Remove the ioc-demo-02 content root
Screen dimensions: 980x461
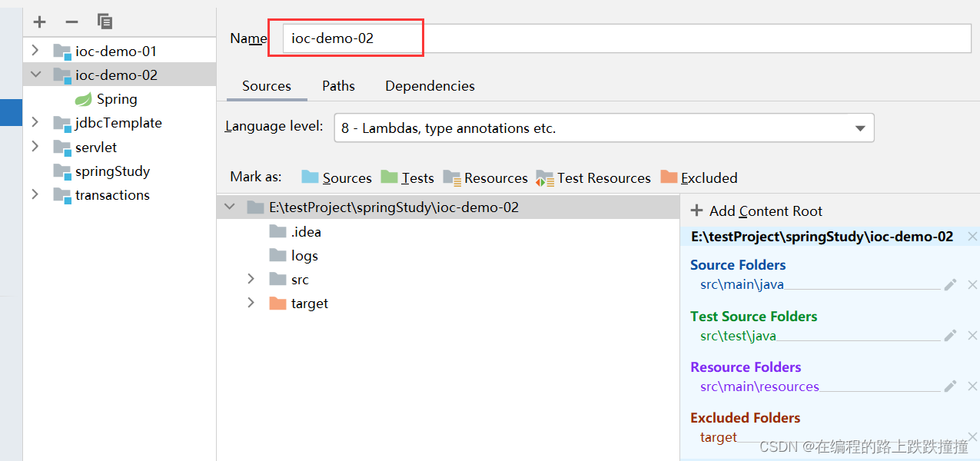(972, 237)
